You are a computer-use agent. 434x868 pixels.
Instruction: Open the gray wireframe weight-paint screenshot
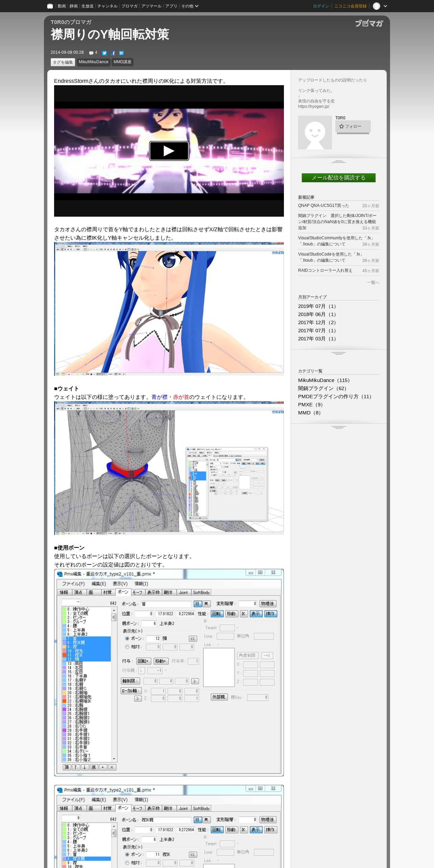pyautogui.click(x=169, y=468)
